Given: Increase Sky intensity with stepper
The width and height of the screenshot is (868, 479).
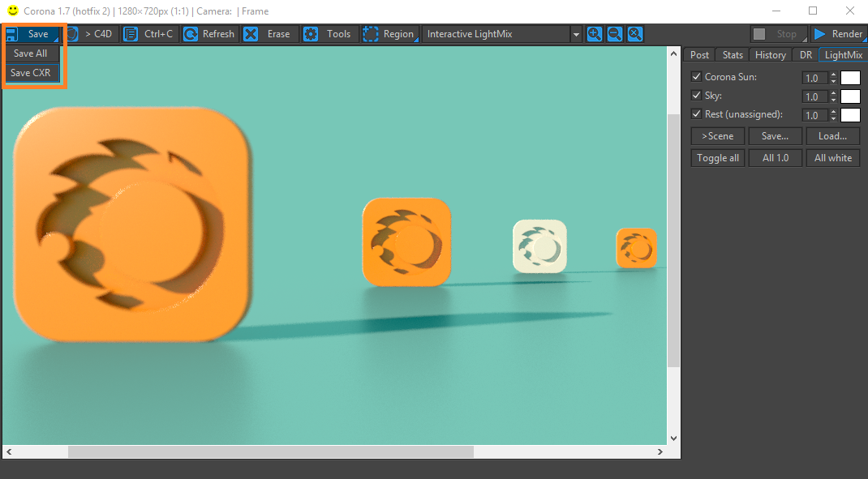Looking at the screenshot, I should point(833,93).
